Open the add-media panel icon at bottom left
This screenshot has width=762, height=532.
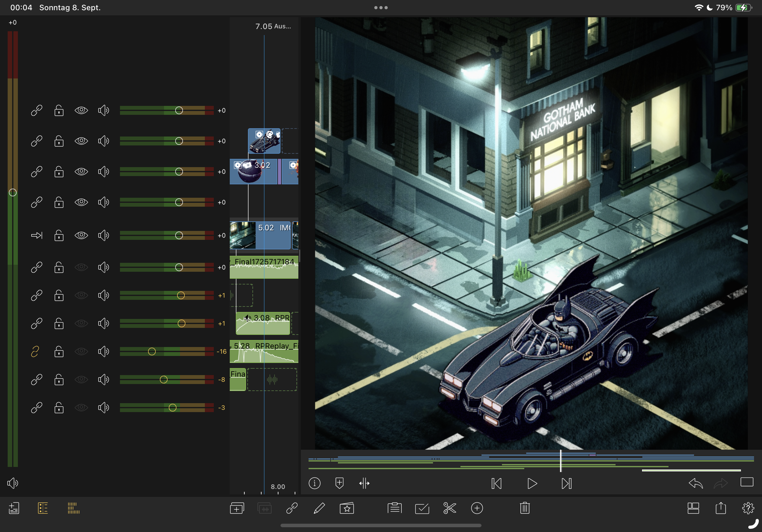tap(14, 508)
